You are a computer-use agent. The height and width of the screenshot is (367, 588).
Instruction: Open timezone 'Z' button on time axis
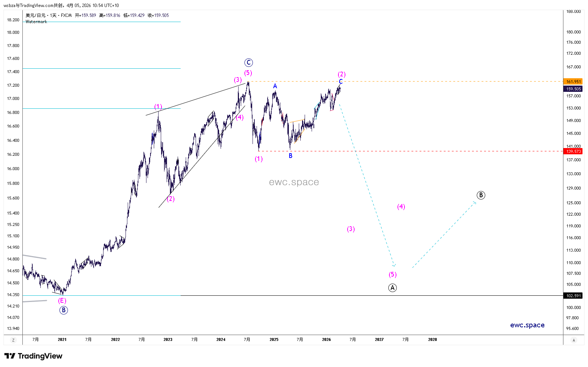pos(13,340)
